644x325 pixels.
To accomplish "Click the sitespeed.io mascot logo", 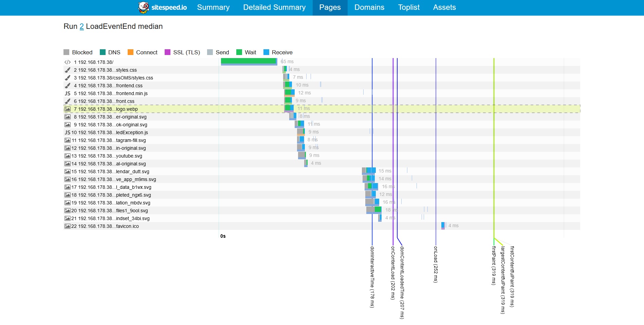I will [144, 7].
